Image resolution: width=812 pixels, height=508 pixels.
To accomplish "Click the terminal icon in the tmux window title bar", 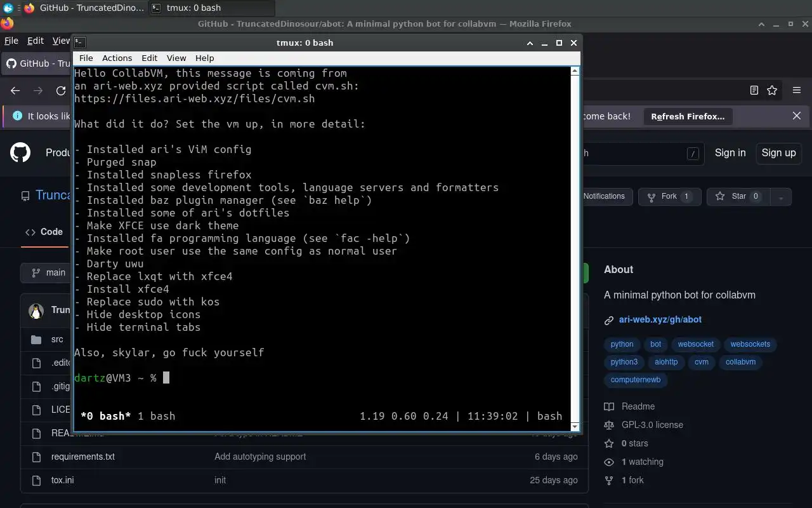I will tap(79, 43).
